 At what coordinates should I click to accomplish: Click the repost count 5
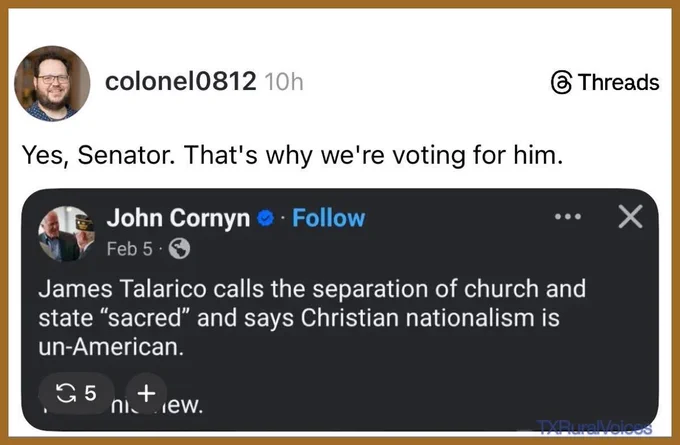click(x=90, y=393)
